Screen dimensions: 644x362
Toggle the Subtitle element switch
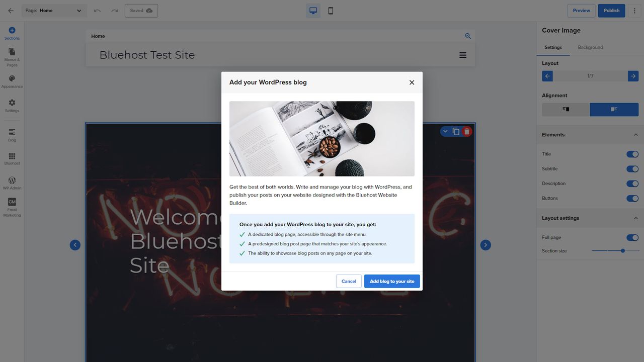[632, 169]
